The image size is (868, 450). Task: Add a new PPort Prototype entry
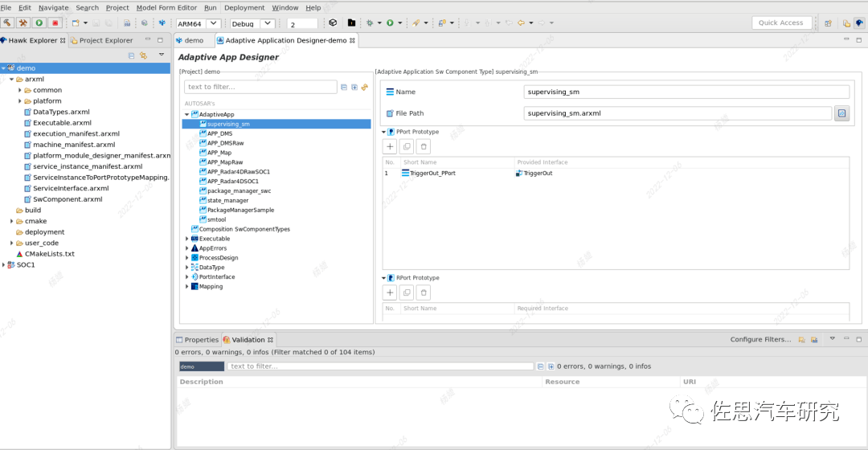coord(389,146)
